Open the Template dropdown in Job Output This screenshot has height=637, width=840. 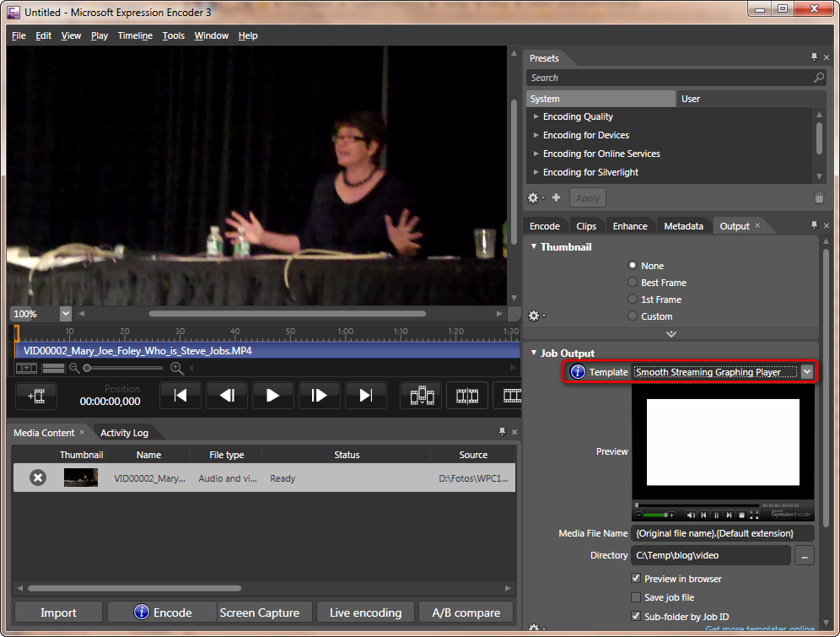tap(807, 372)
